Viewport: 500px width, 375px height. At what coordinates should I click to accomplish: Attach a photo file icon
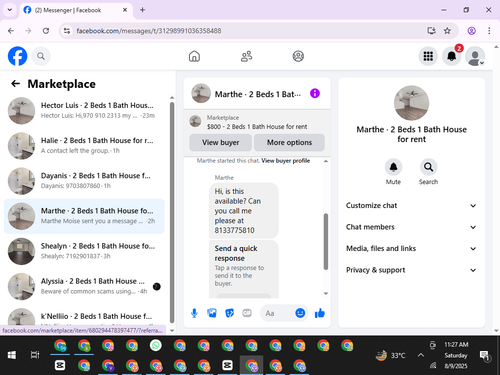point(212,313)
